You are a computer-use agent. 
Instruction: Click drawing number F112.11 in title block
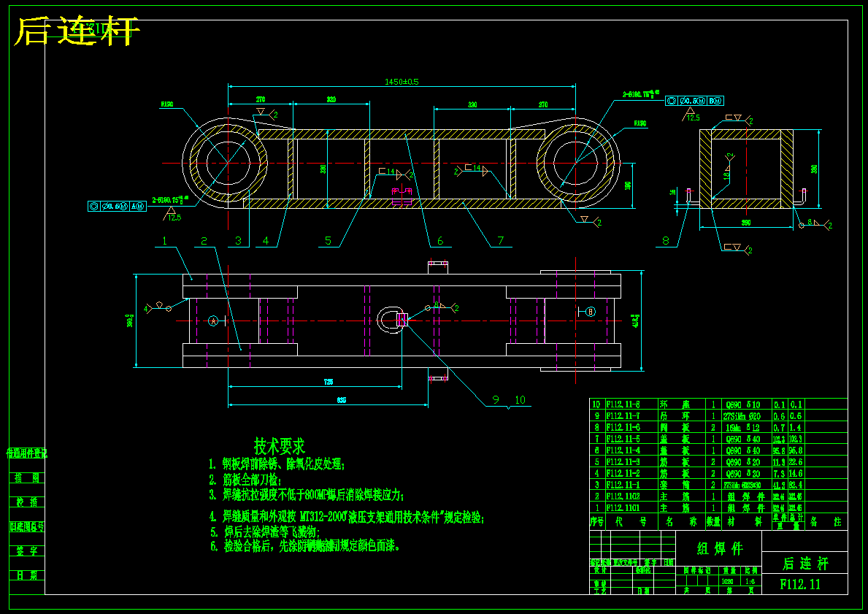click(x=800, y=584)
